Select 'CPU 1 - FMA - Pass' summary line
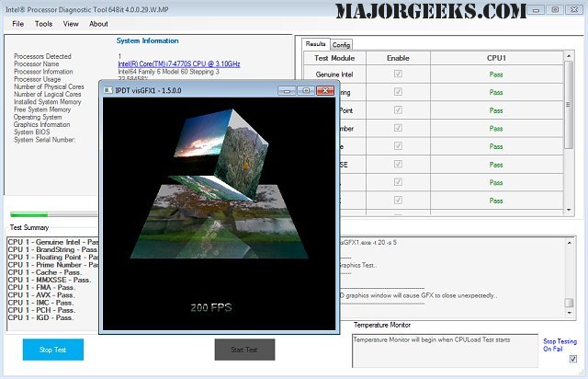The height and width of the screenshot is (379, 588). [x=41, y=287]
